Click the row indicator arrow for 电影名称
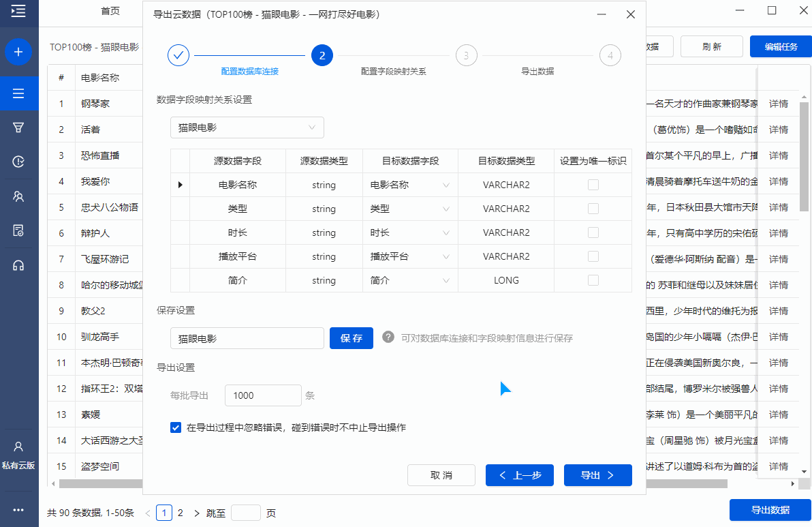Screen dimensions: 812x527 pos(181,185)
